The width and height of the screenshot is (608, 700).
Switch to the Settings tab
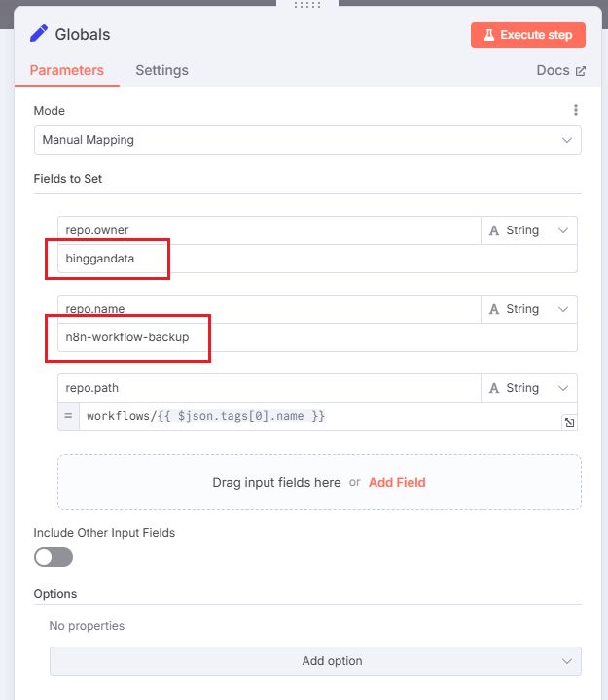tap(161, 70)
